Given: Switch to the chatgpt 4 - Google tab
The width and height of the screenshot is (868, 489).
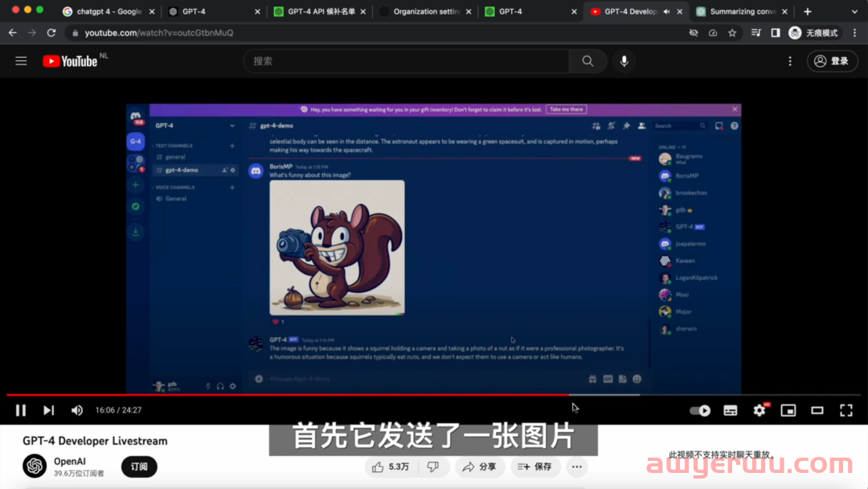Looking at the screenshot, I should [108, 11].
